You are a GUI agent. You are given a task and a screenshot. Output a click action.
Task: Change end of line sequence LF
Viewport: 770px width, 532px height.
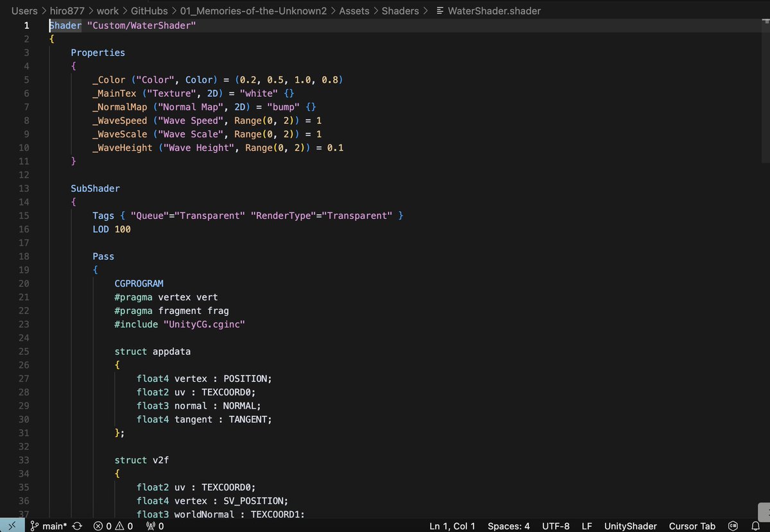pyautogui.click(x=586, y=526)
